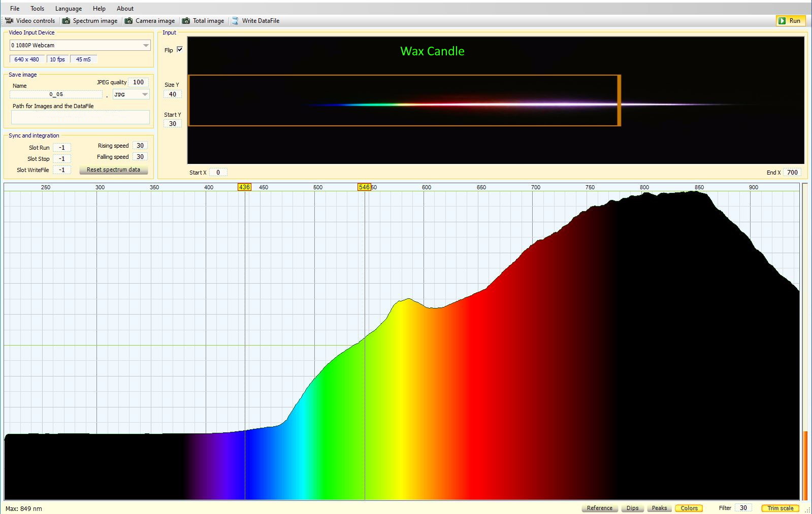Viewport: 812px width, 514px height.
Task: Expand the JPG image format dropdown
Action: tap(145, 94)
